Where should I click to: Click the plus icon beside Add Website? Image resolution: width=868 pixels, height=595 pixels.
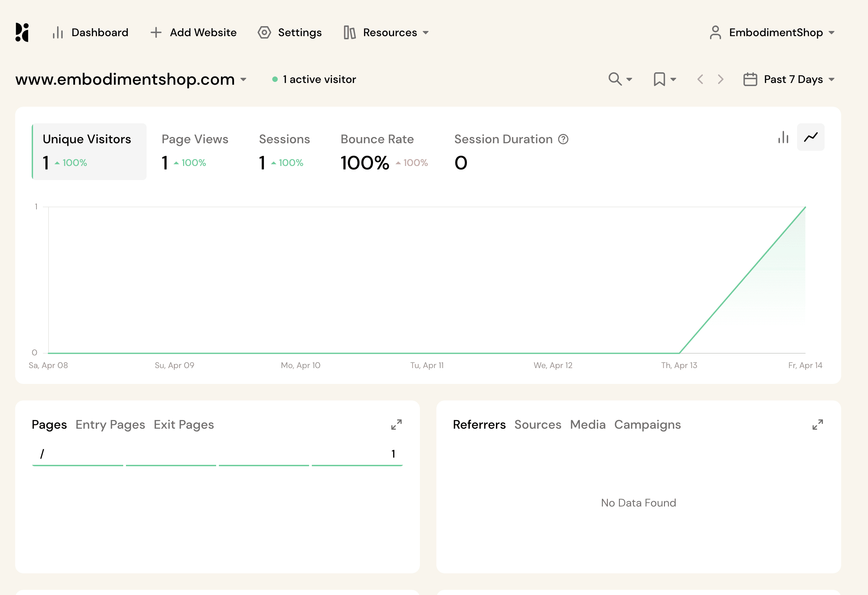pos(156,32)
